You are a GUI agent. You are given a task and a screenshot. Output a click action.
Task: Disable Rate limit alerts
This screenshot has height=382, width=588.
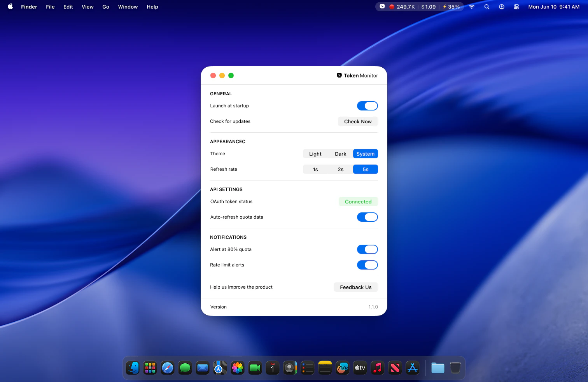click(x=367, y=265)
